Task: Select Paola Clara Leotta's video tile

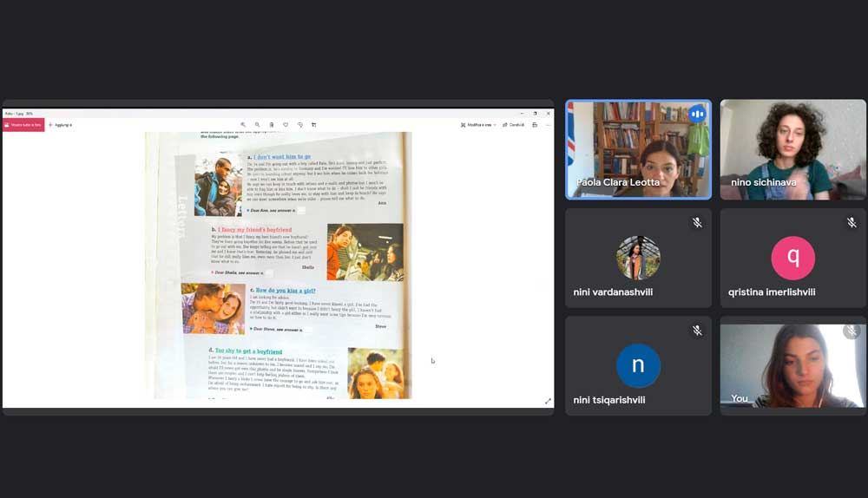Action: 638,150
